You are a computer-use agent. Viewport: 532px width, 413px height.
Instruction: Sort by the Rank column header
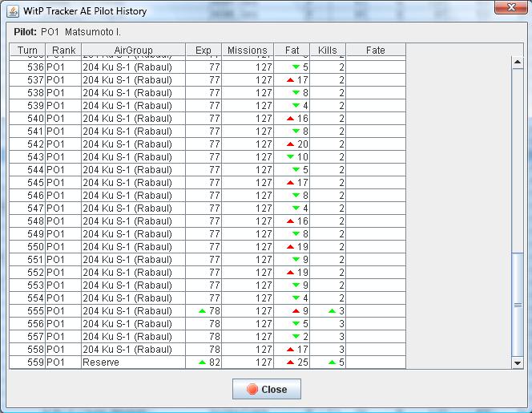63,50
